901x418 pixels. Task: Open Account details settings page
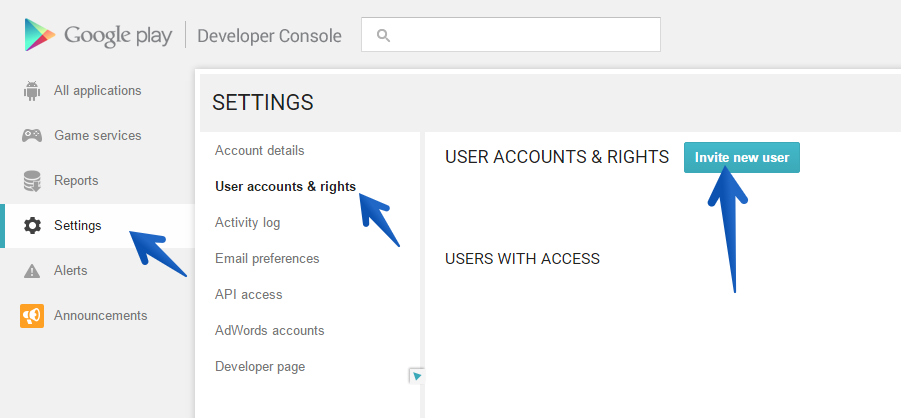point(259,151)
